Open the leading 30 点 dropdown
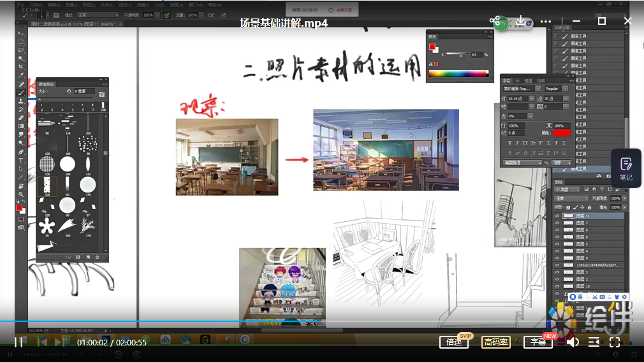Screen dimensions: 644x362 click(566, 99)
